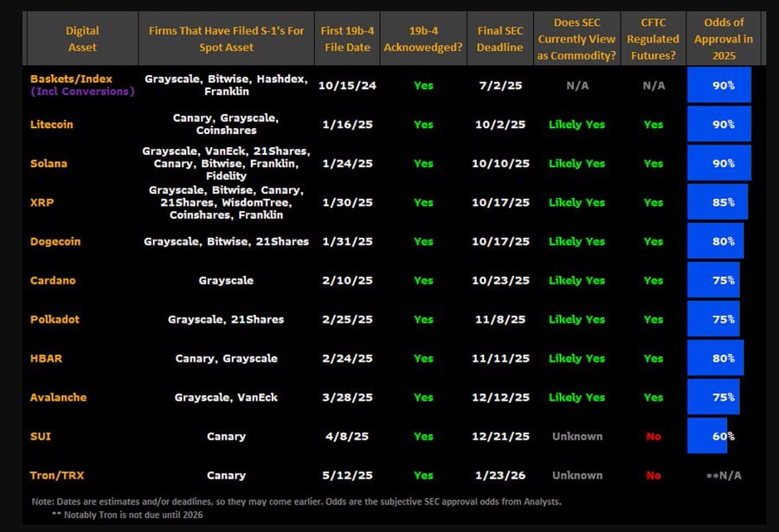
Task: Click the 5/12/25 file date for Tron/TRX
Action: click(x=347, y=476)
